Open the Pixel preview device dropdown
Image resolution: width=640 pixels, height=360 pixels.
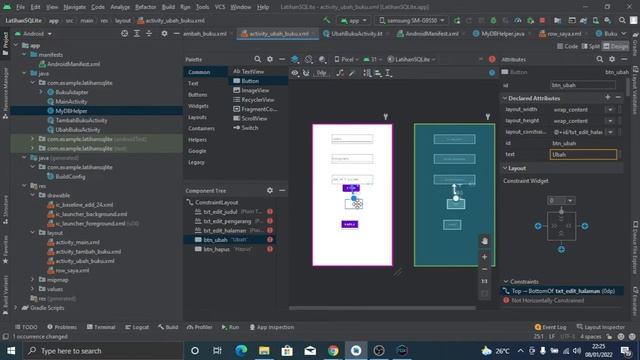(x=347, y=60)
